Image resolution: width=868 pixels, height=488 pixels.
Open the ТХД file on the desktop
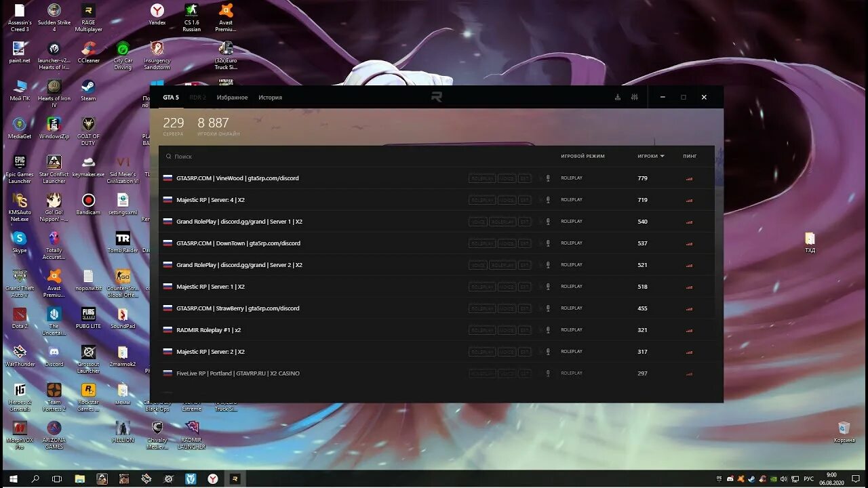[810, 242]
